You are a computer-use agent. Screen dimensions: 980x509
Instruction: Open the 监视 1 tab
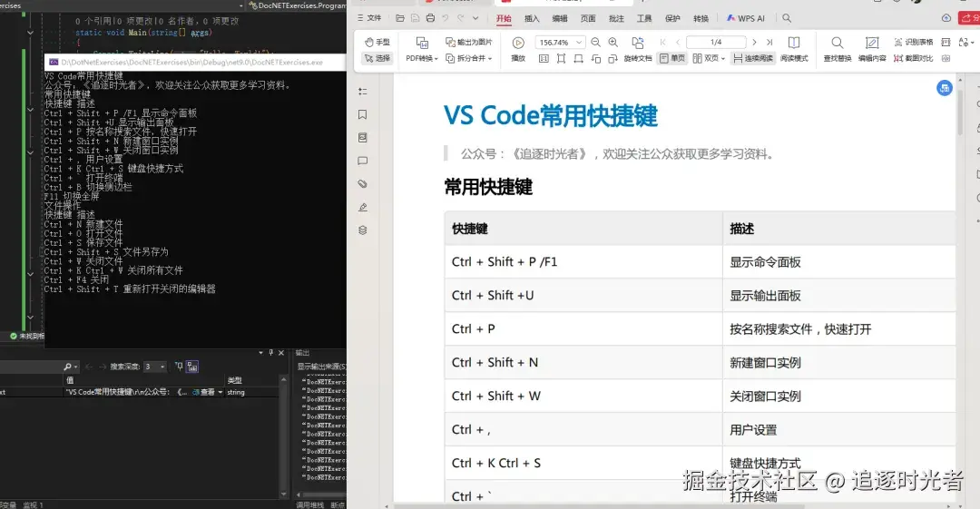[x=34, y=504]
